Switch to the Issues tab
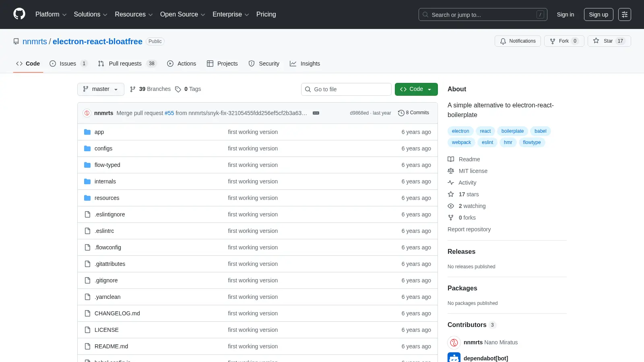 tap(68, 64)
